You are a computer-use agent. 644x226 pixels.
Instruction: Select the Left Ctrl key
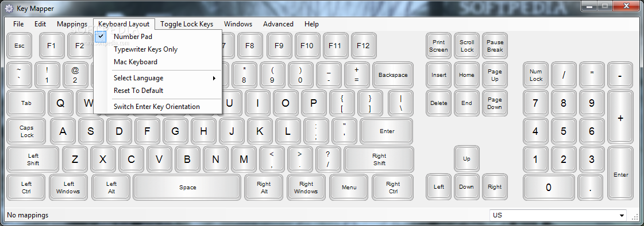(x=26, y=188)
